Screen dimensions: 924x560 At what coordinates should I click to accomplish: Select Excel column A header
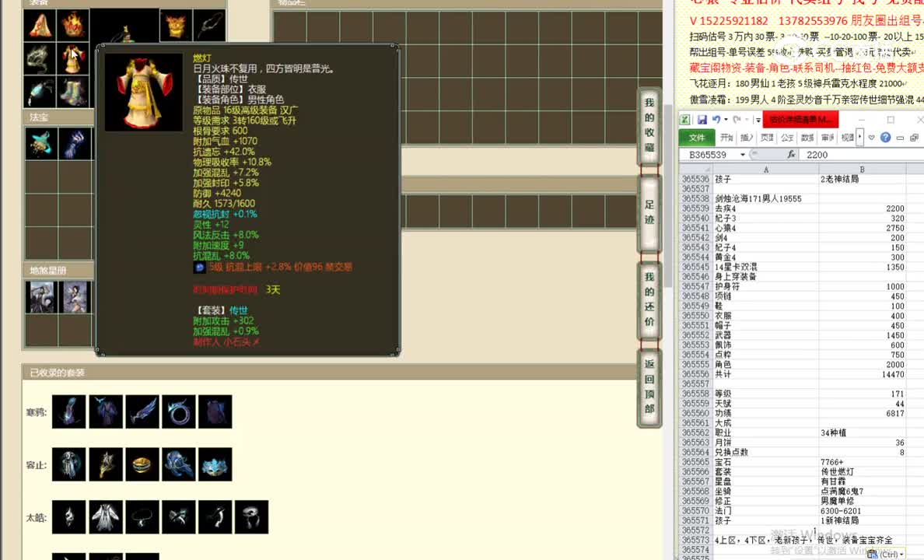pyautogui.click(x=765, y=170)
